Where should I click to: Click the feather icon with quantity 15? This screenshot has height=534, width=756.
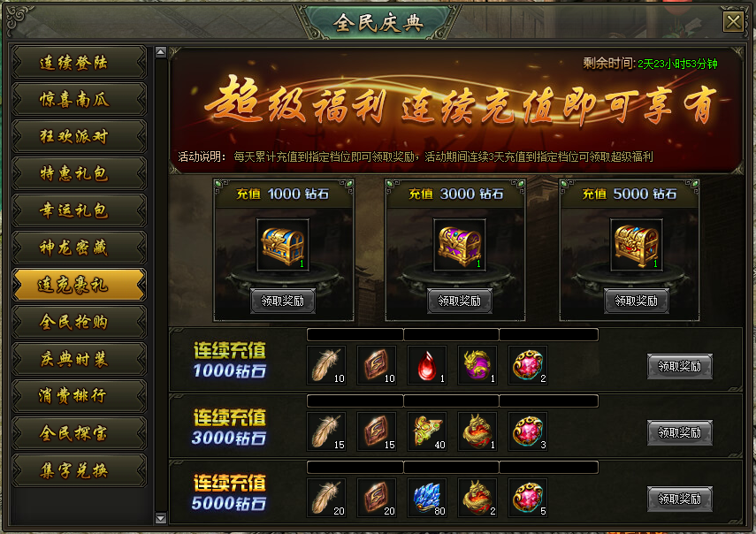(326, 431)
